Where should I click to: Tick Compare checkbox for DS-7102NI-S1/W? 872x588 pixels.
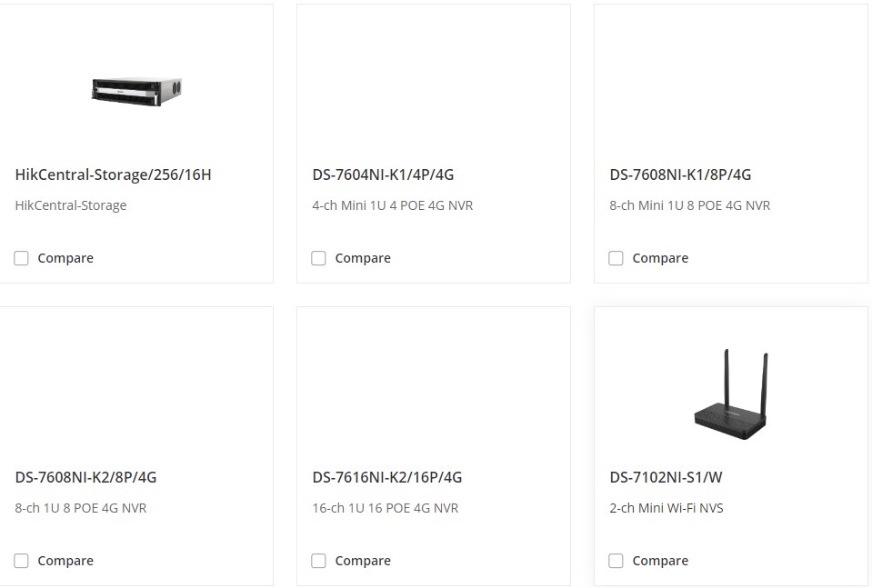pyautogui.click(x=616, y=561)
